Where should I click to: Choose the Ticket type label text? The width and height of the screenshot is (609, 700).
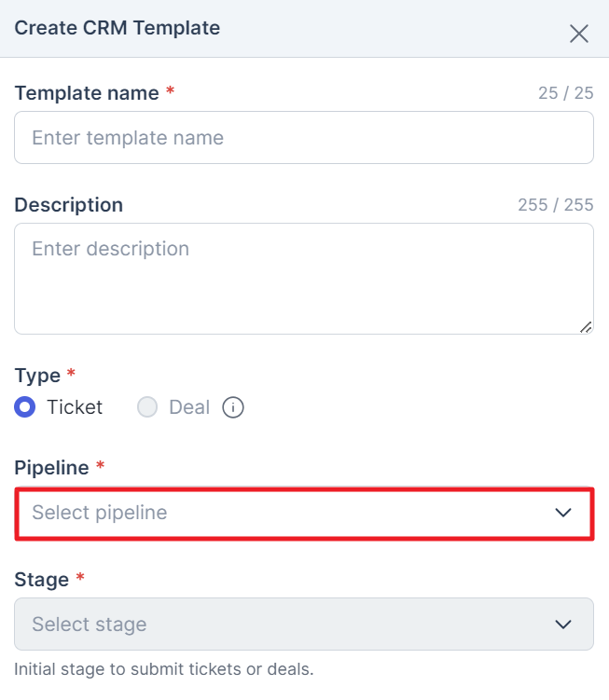click(x=75, y=407)
